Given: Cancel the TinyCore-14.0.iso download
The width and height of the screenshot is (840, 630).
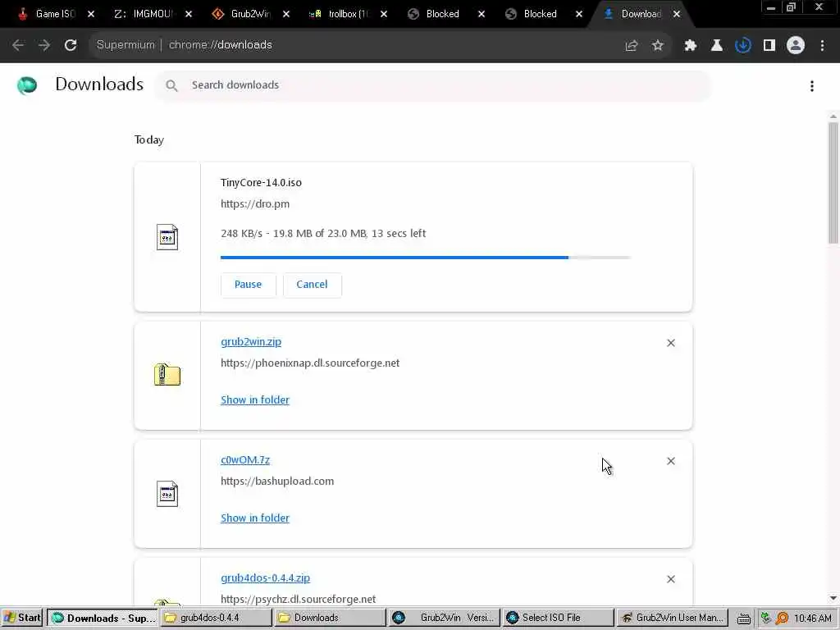Looking at the screenshot, I should [x=312, y=285].
